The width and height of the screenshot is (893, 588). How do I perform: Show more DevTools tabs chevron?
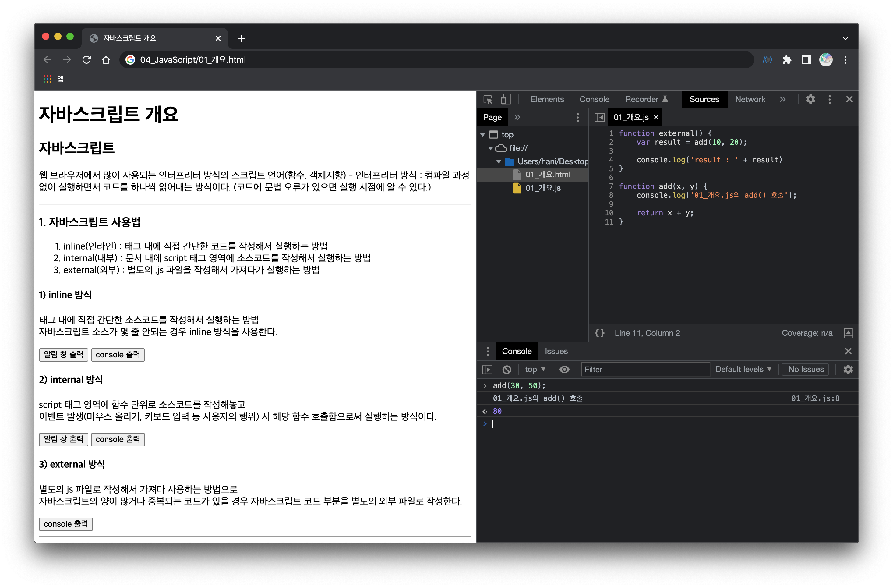click(x=783, y=99)
